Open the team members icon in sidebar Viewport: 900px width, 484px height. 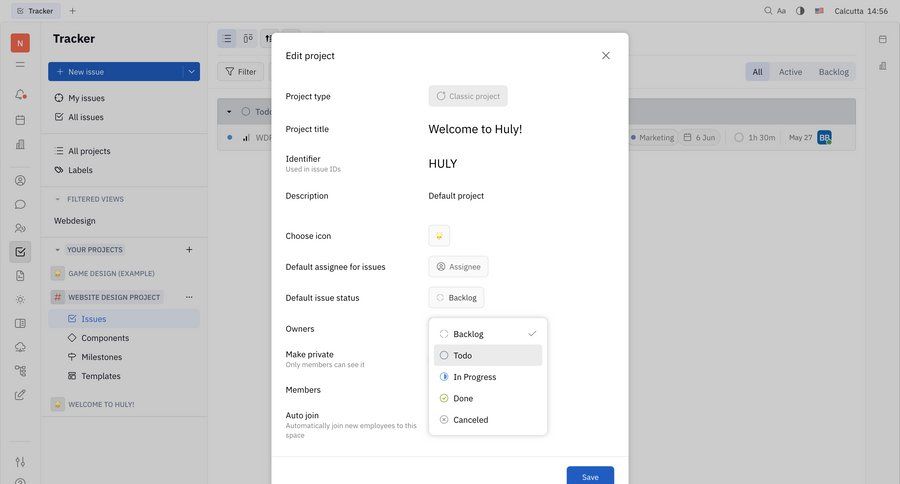[20, 228]
